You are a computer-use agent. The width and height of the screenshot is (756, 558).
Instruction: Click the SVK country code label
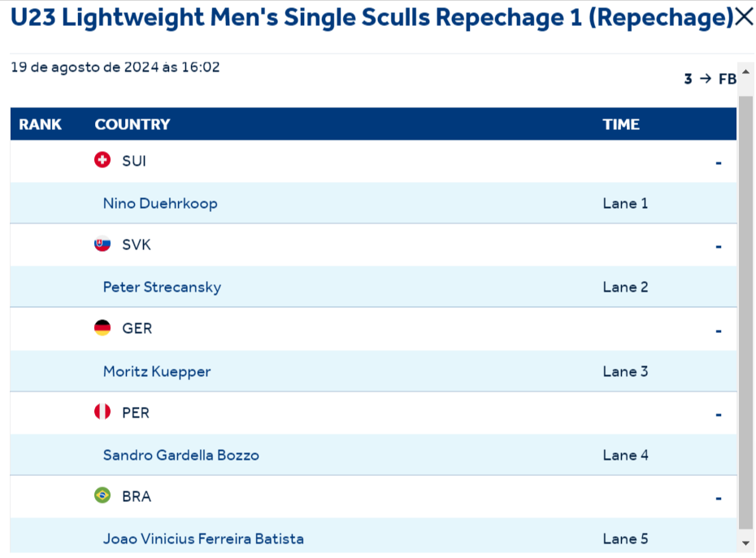click(x=137, y=244)
